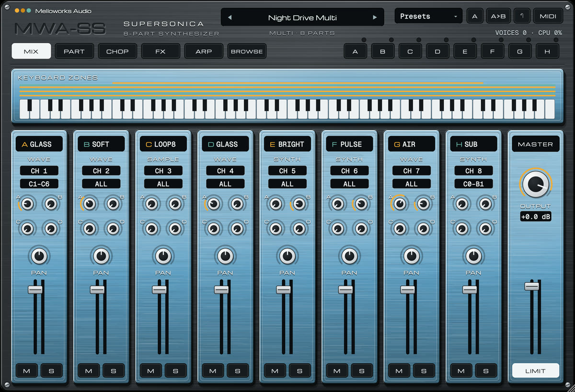
Task: Switch to the PART tab
Action: (74, 51)
